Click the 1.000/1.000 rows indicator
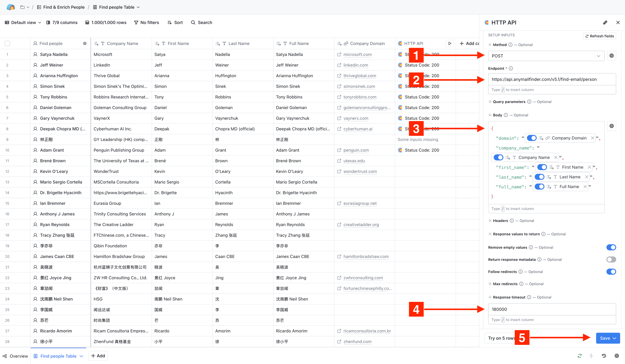 [x=106, y=23]
